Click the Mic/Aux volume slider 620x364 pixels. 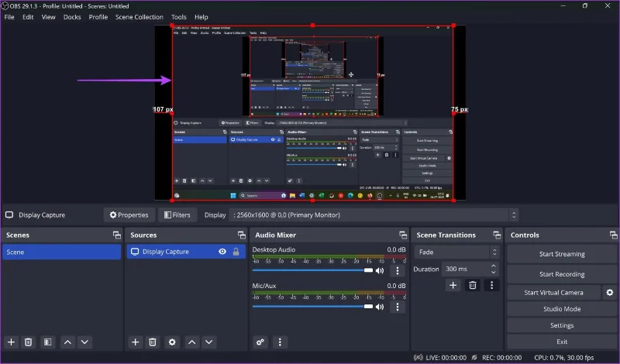(x=312, y=306)
